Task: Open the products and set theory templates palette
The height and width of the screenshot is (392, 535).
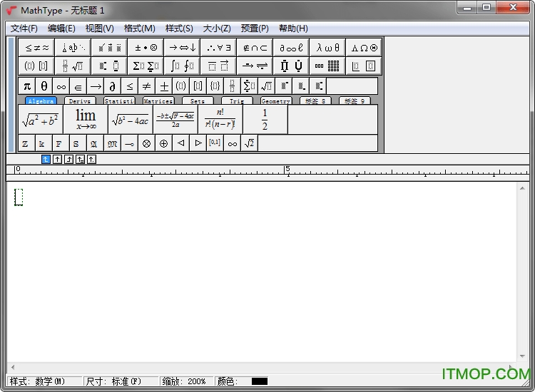Action: click(x=291, y=66)
